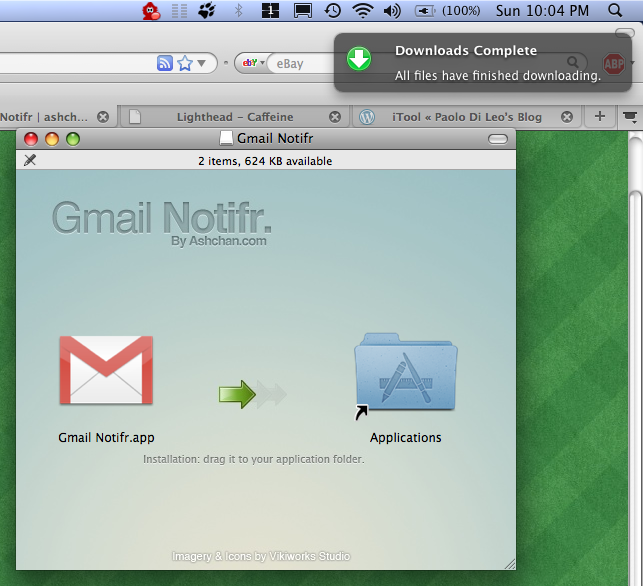Zoom the Gmail Notifr window
The width and height of the screenshot is (643, 586).
point(73,139)
